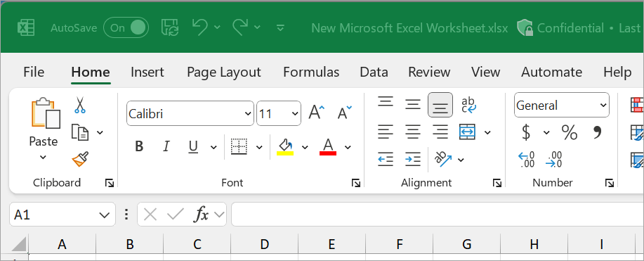644x261 pixels.
Task: Click the Decrease Decimal icon
Action: pos(554,160)
